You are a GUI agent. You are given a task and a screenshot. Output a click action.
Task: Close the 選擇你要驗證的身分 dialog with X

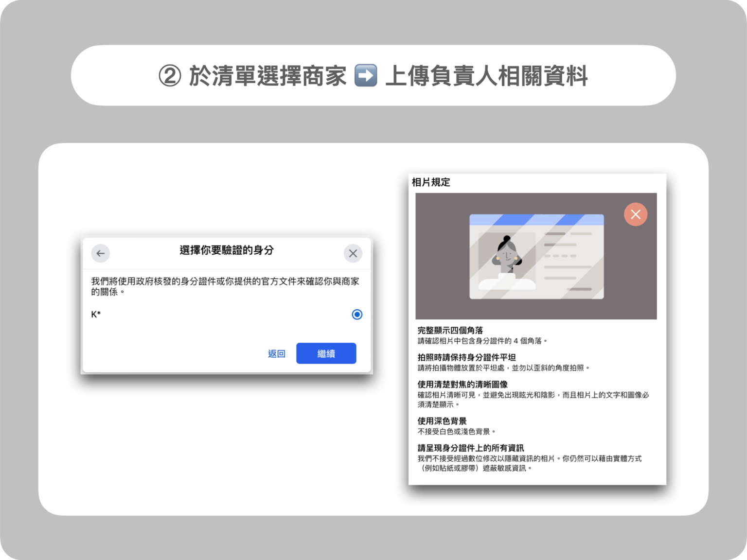click(353, 253)
